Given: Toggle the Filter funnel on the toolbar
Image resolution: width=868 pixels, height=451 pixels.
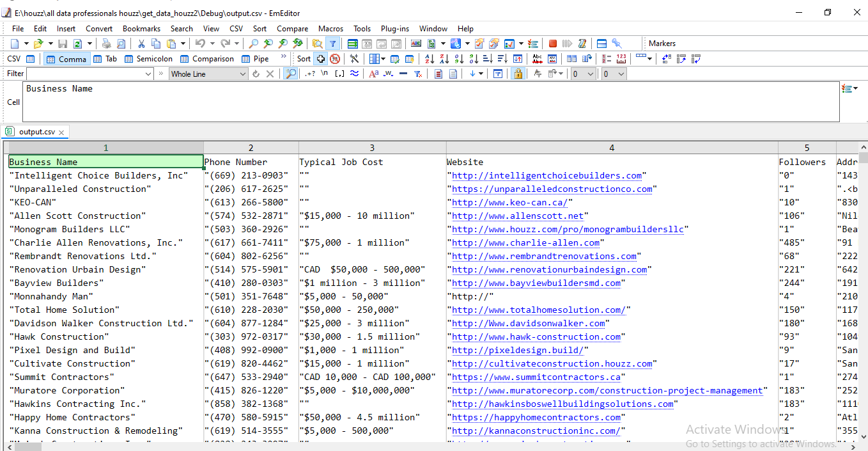Looking at the screenshot, I should coord(333,43).
